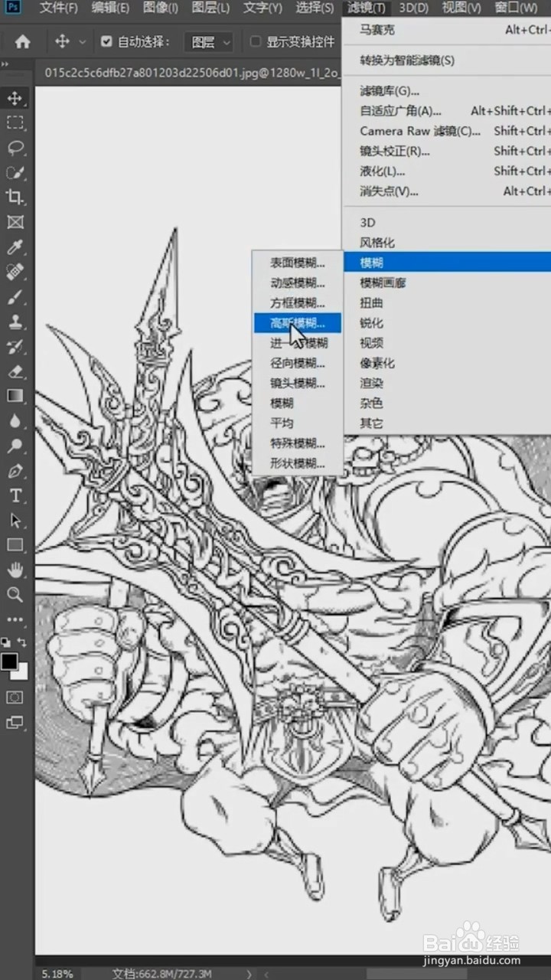Select the Pen tool
The image size is (551, 980).
click(15, 471)
